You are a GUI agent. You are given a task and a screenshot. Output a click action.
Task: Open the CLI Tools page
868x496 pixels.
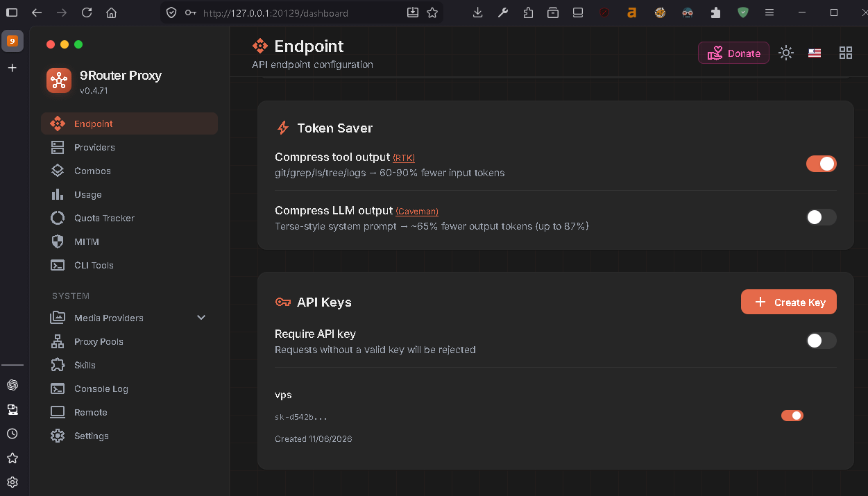click(x=130, y=265)
